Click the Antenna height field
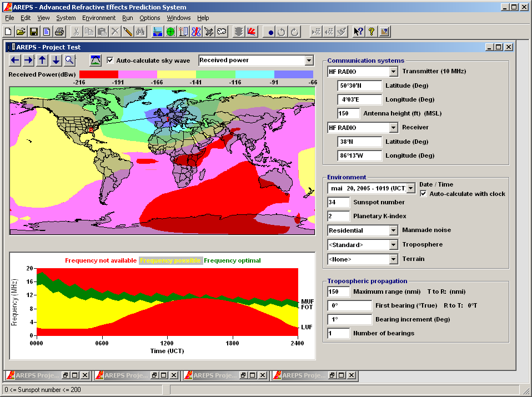532x397 pixels. tap(348, 114)
